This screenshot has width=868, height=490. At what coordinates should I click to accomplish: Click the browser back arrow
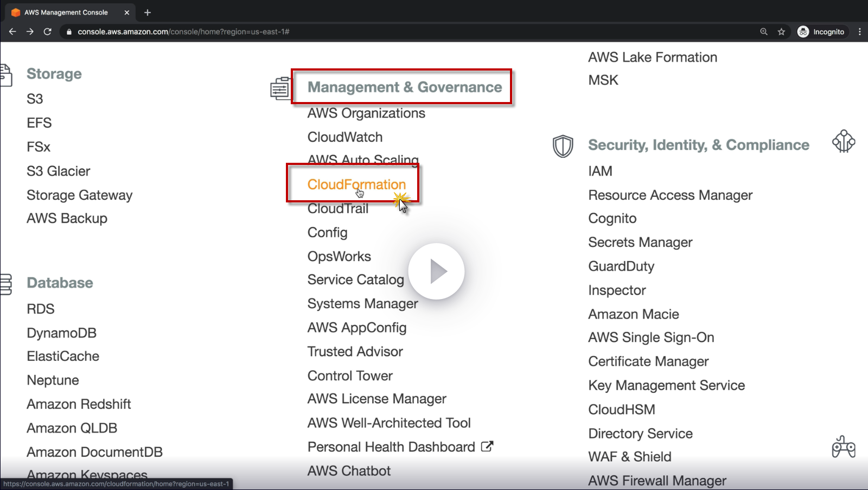(x=12, y=31)
